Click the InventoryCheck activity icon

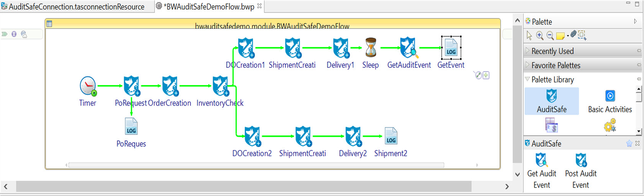tap(220, 86)
